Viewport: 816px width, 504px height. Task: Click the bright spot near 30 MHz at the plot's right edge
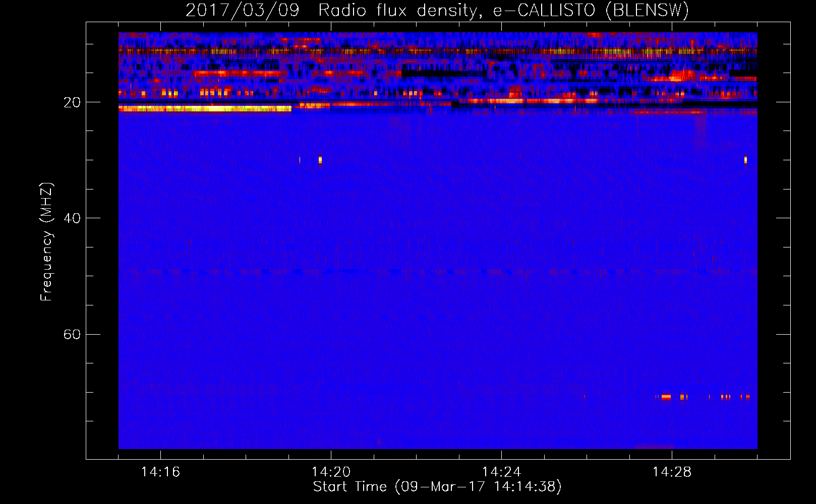pyautogui.click(x=745, y=160)
